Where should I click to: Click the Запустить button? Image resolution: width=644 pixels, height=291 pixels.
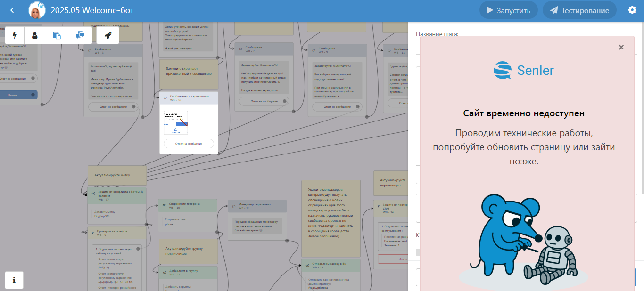pyautogui.click(x=509, y=10)
